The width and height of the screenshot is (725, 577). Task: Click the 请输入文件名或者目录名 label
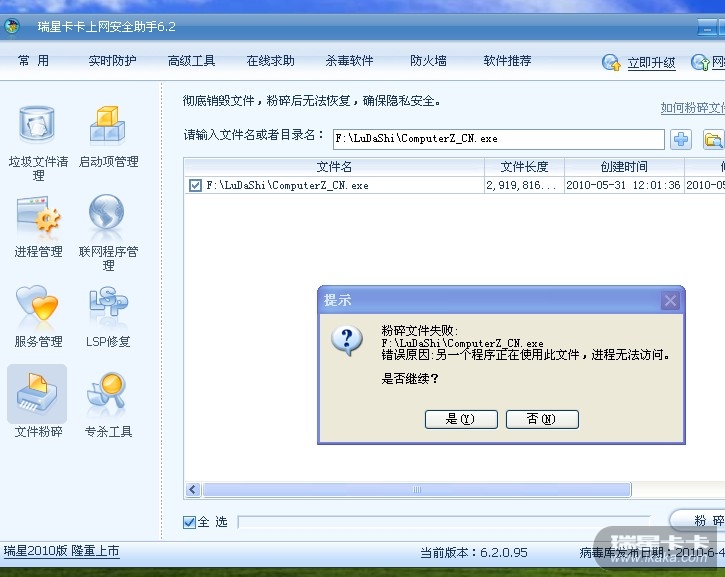(254, 135)
